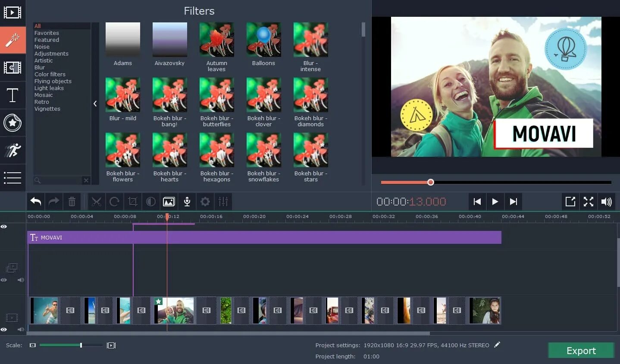Click the timeline horizontal scrollbar
This screenshot has width=620, height=364.
(x=229, y=333)
